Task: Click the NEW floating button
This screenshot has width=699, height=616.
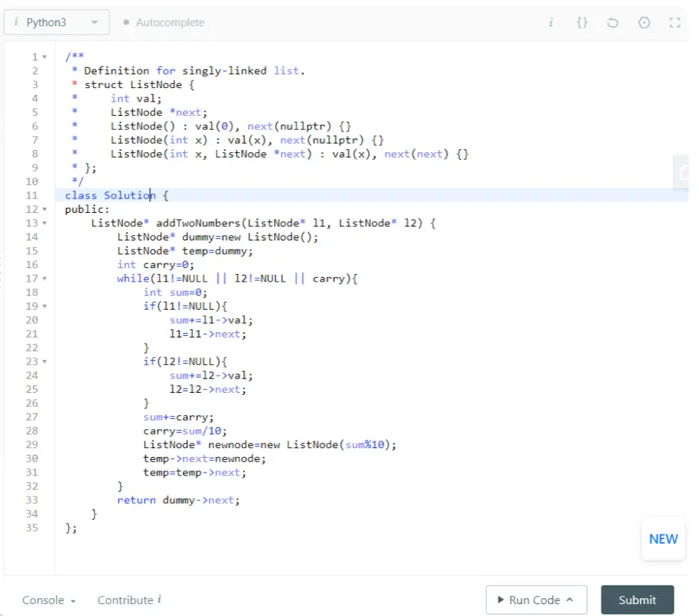Action: pyautogui.click(x=663, y=538)
